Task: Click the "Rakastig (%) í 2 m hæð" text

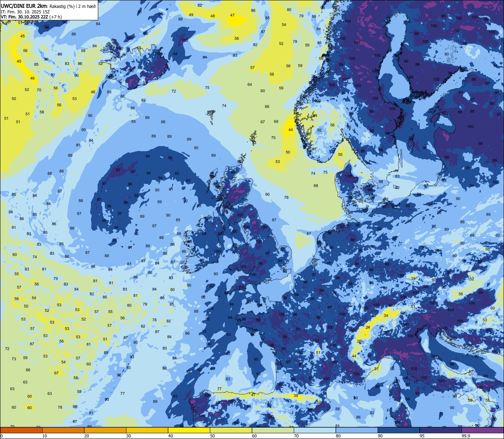Action: [72, 6]
